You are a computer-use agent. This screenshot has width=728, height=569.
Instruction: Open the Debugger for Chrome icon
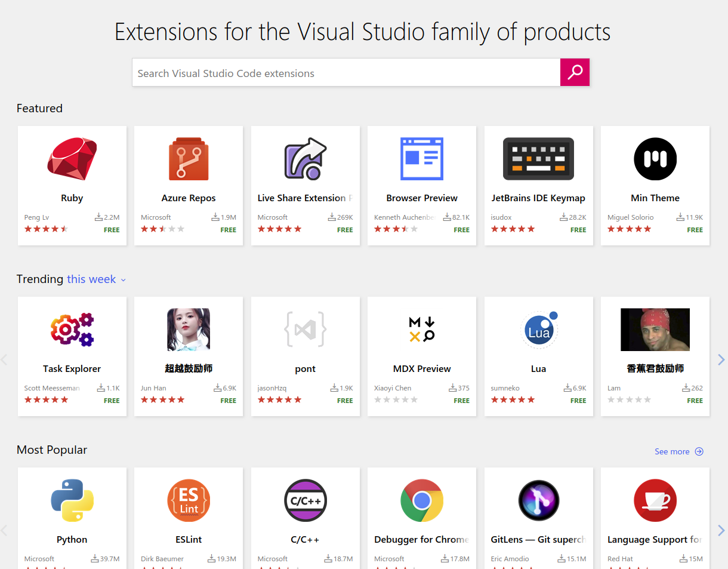pos(422,500)
